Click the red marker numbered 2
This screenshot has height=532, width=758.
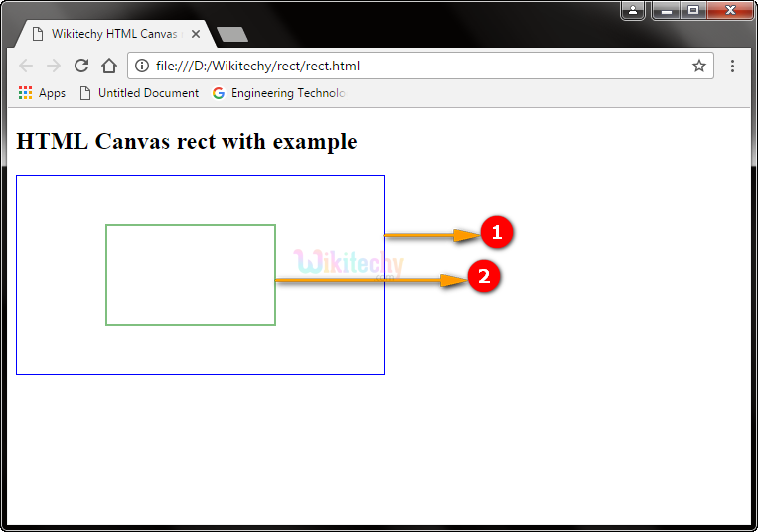(x=483, y=276)
